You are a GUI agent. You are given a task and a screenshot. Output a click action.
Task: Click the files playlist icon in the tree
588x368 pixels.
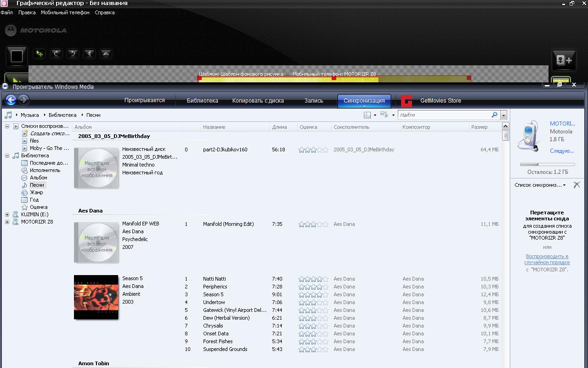coord(25,141)
